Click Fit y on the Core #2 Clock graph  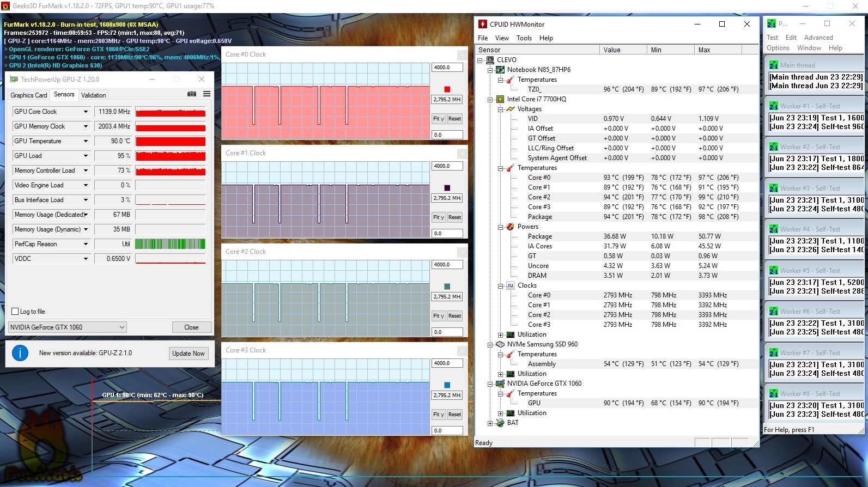click(439, 316)
